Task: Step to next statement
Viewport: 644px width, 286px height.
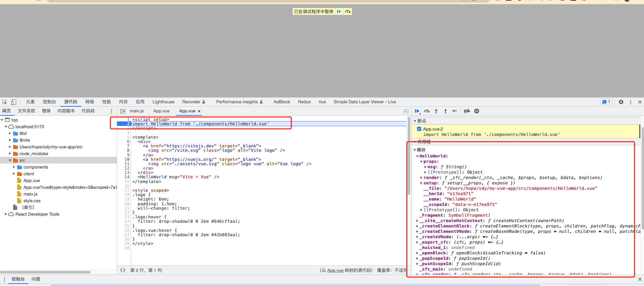Action: pos(454,111)
